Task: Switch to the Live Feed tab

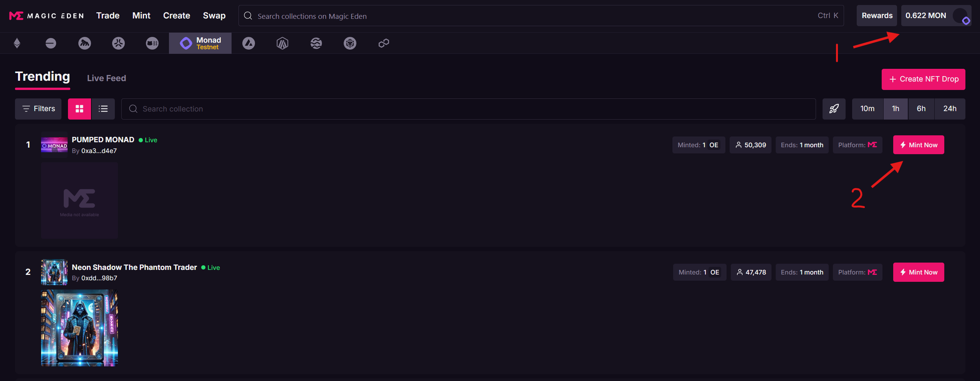Action: point(106,78)
